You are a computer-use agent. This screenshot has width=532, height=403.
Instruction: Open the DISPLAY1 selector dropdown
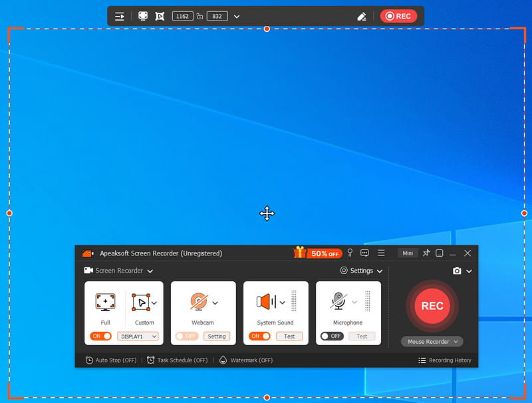tap(138, 336)
